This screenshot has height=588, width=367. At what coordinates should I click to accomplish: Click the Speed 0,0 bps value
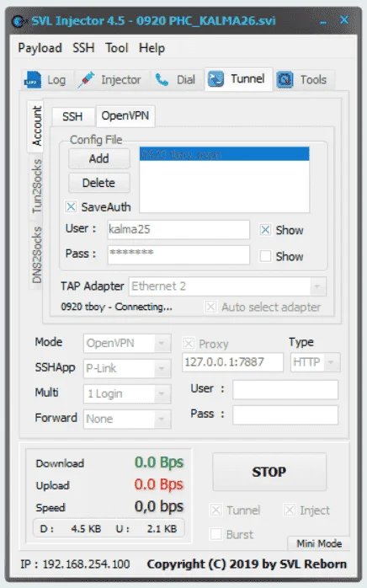159,506
